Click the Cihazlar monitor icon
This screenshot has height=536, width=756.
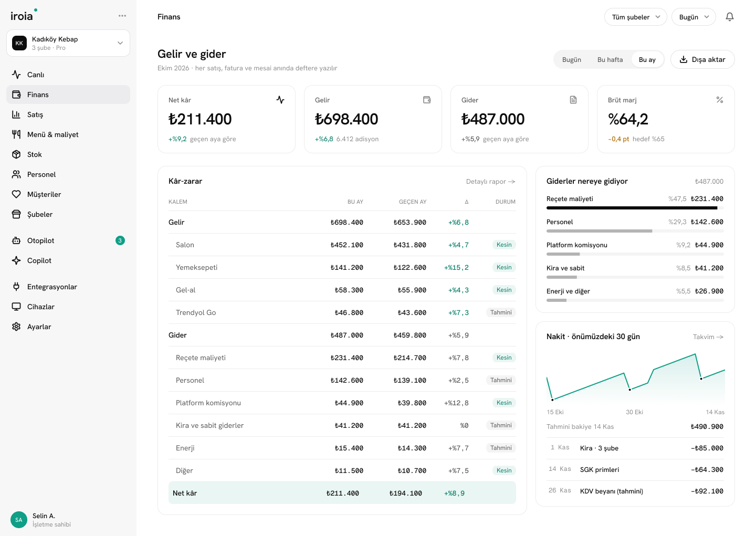[16, 307]
